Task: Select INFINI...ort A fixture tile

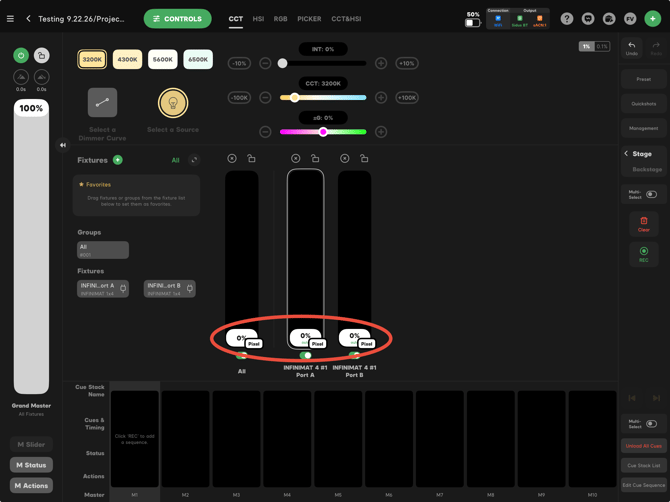Action: [103, 289]
